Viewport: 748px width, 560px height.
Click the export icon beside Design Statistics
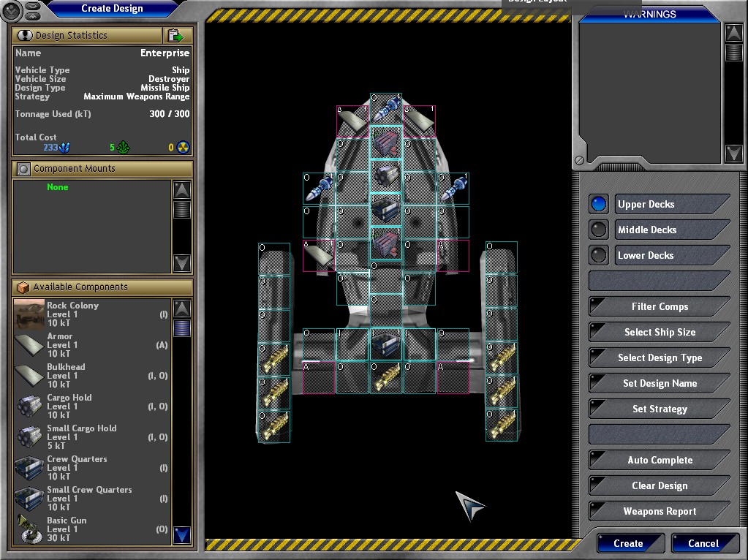[x=175, y=35]
